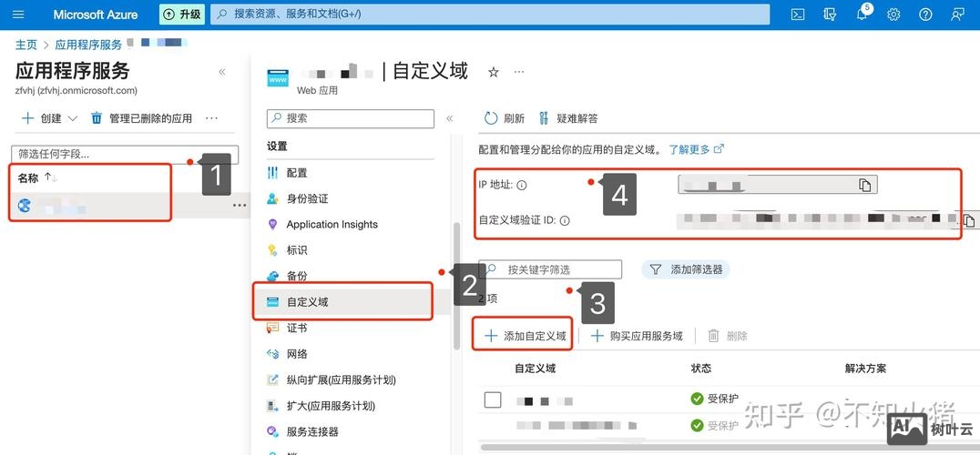Click 管理已删除的应用
The image size is (980, 455).
(142, 118)
